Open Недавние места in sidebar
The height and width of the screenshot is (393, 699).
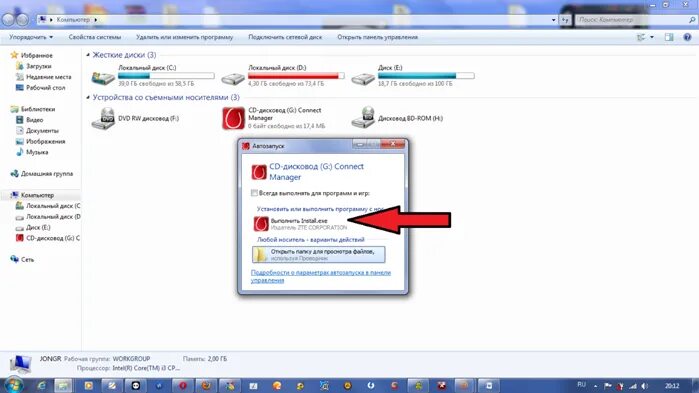[x=48, y=77]
